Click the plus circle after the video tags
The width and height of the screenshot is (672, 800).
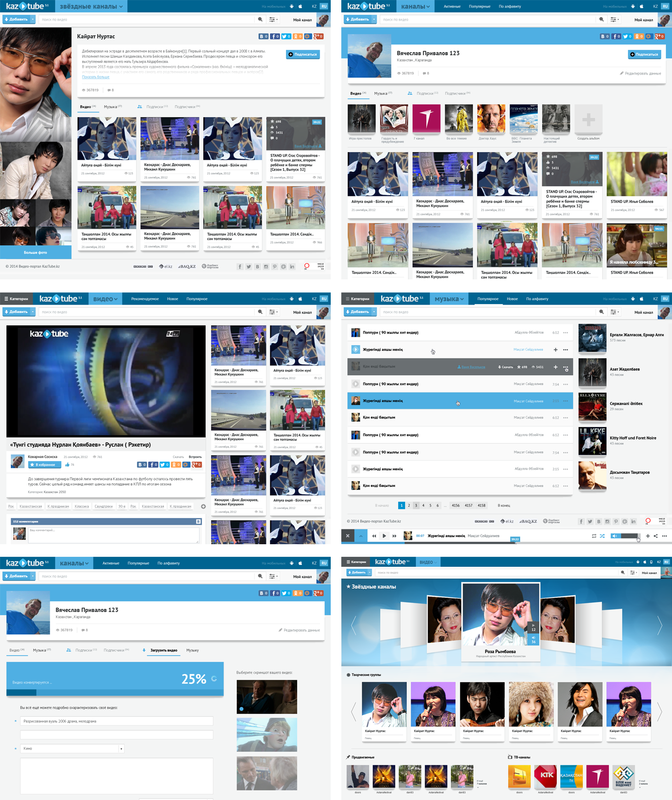(203, 507)
